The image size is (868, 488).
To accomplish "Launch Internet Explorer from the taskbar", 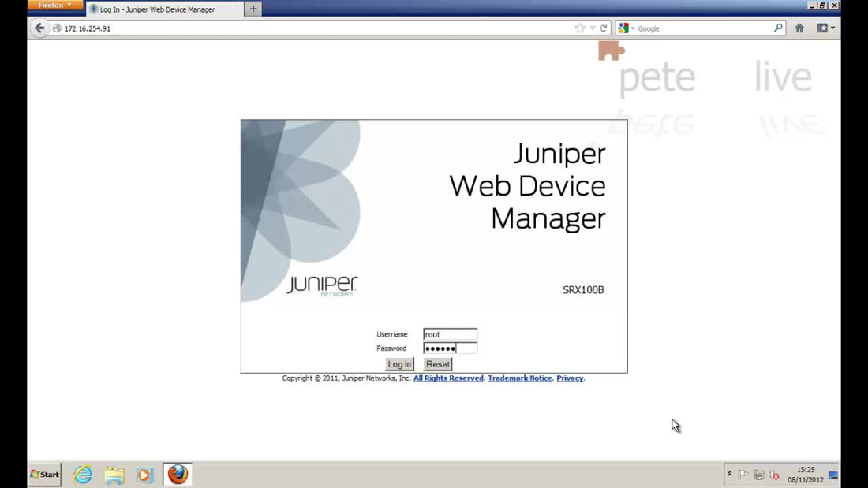I will coord(83,474).
